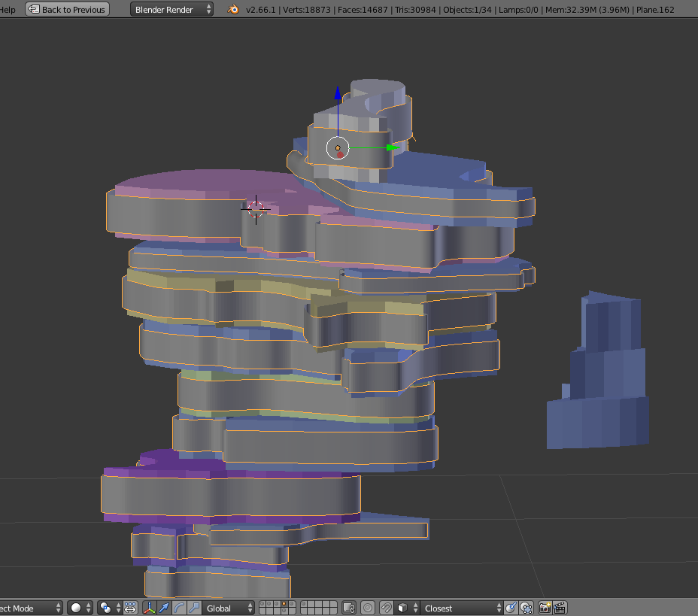Image resolution: width=698 pixels, height=616 pixels.
Task: Select the scale manipulator icon
Action: click(193, 608)
